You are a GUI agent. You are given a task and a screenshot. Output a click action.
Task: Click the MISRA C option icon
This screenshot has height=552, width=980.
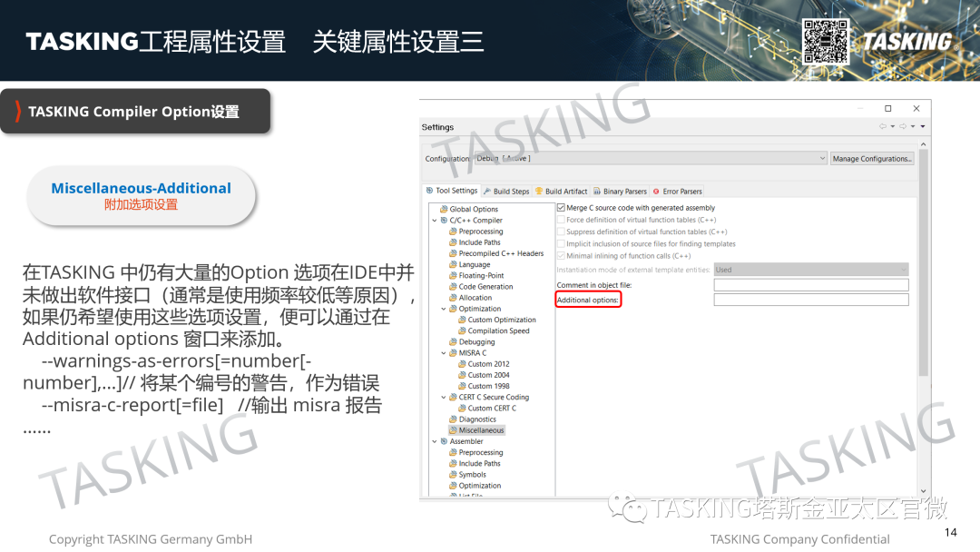pos(453,353)
